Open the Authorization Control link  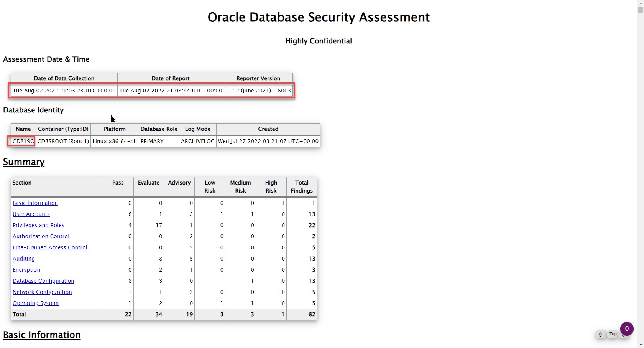click(x=41, y=236)
